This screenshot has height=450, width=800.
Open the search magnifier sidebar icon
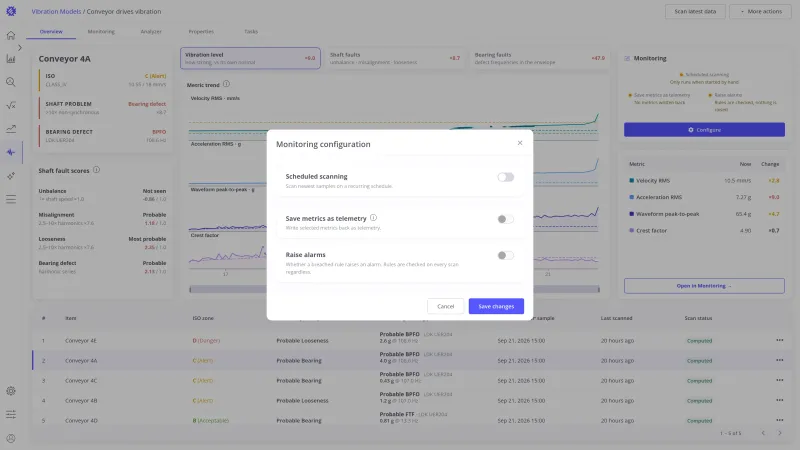11,82
